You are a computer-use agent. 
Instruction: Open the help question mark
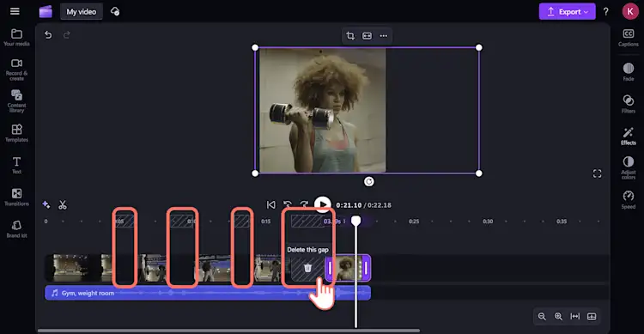[606, 12]
